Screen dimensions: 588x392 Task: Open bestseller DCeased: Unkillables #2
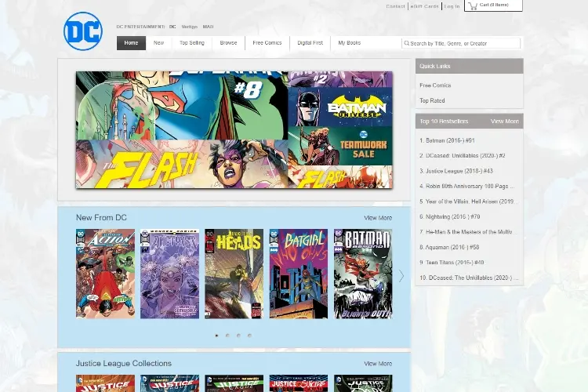tap(463, 155)
